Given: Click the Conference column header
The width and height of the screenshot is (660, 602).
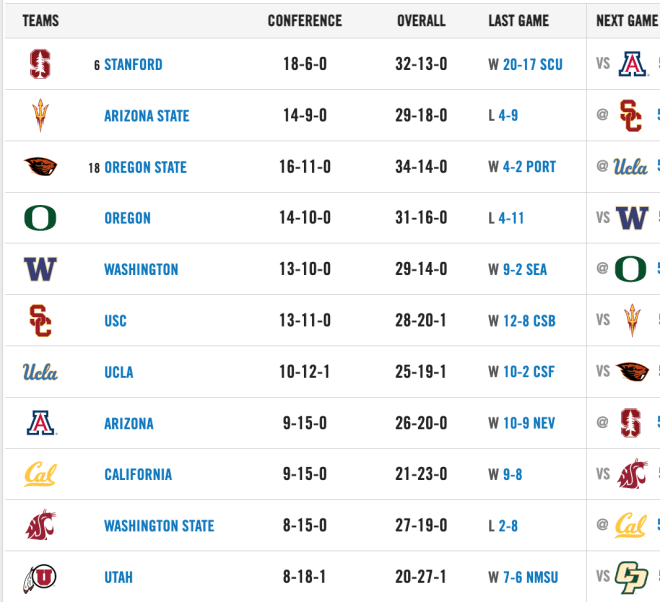Looking at the screenshot, I should tap(305, 21).
